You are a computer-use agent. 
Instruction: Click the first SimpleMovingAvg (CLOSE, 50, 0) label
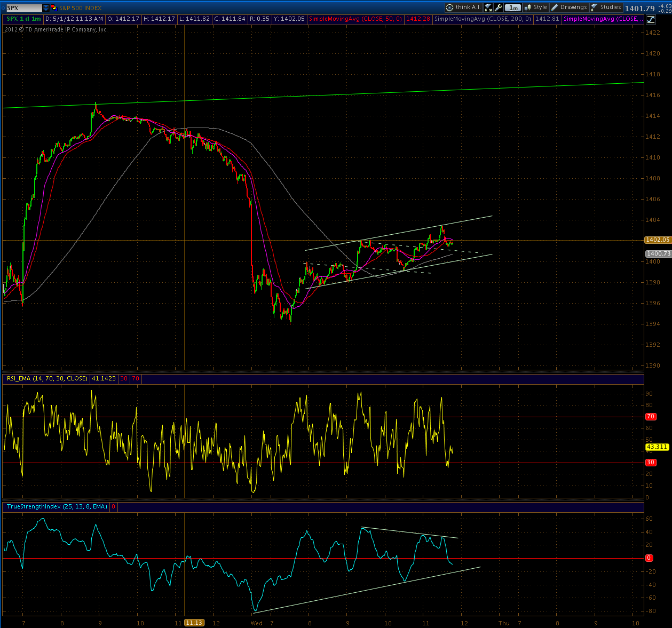[356, 19]
